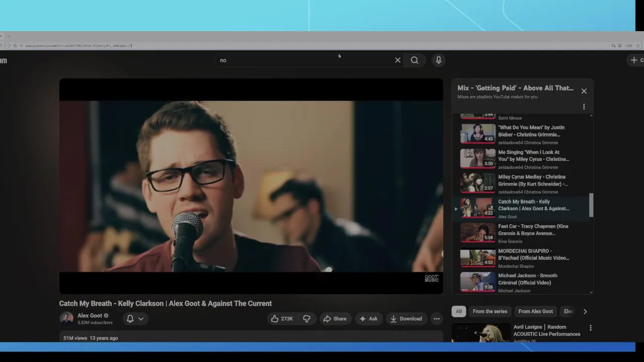The height and width of the screenshot is (362, 644).
Task: Click the playlist scroll-down arrow
Action: point(591,292)
